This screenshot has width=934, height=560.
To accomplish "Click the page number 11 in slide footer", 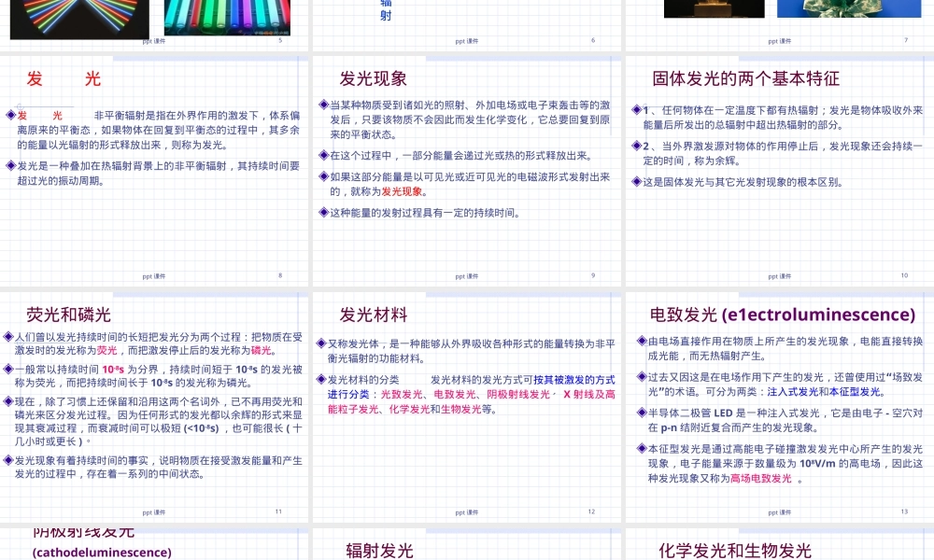I will pos(278,511).
